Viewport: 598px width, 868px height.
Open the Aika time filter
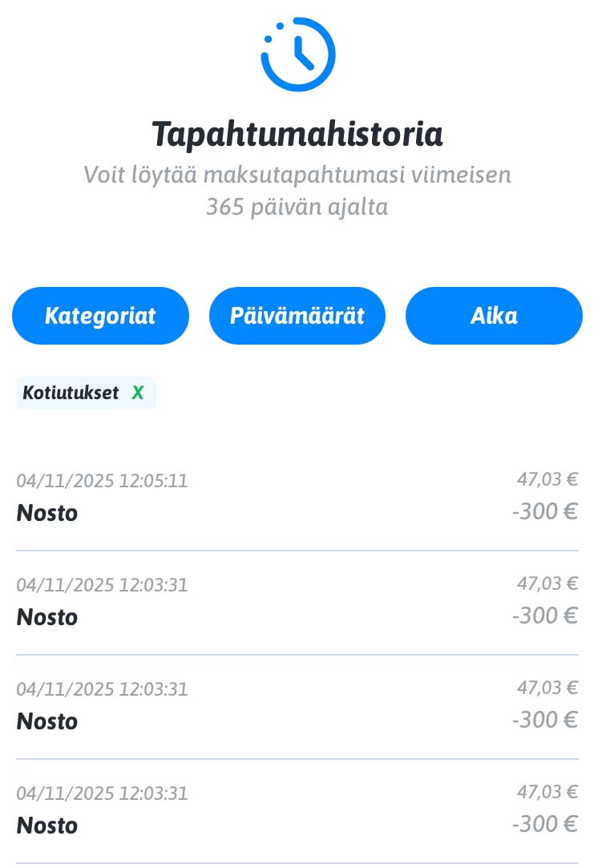(494, 316)
